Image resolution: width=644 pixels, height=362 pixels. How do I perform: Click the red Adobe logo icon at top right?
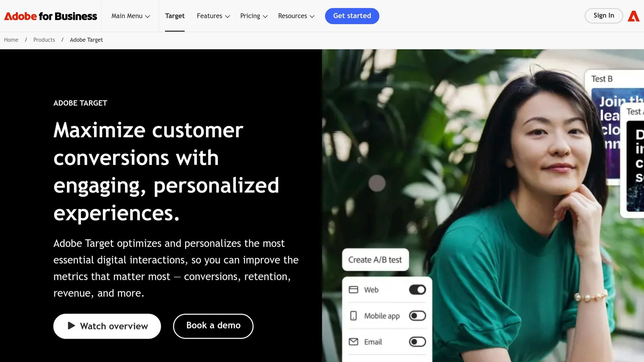click(x=634, y=16)
